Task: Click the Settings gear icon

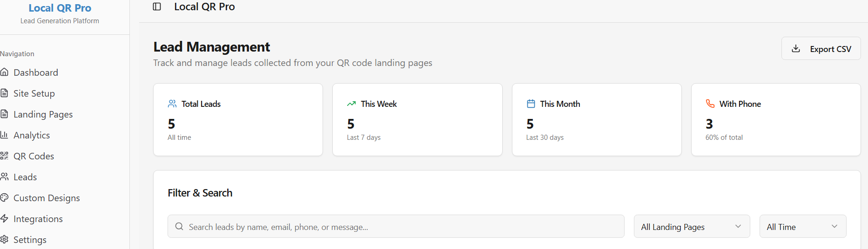Action: coord(5,239)
